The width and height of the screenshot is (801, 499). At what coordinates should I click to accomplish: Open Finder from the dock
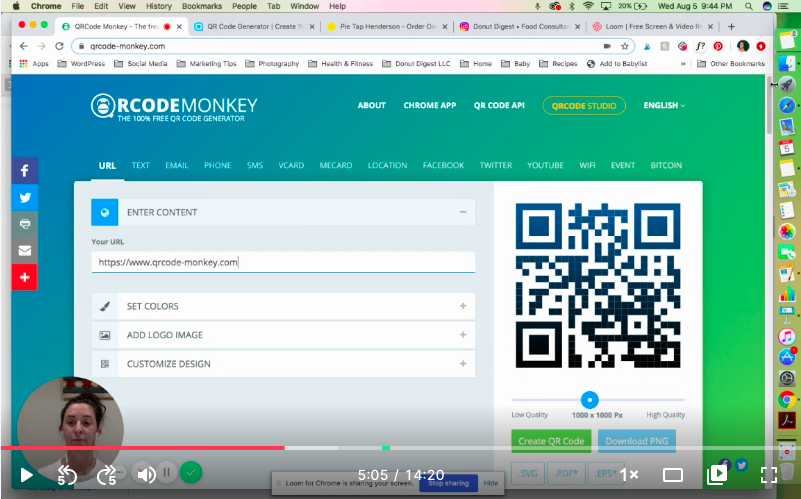pos(787,63)
